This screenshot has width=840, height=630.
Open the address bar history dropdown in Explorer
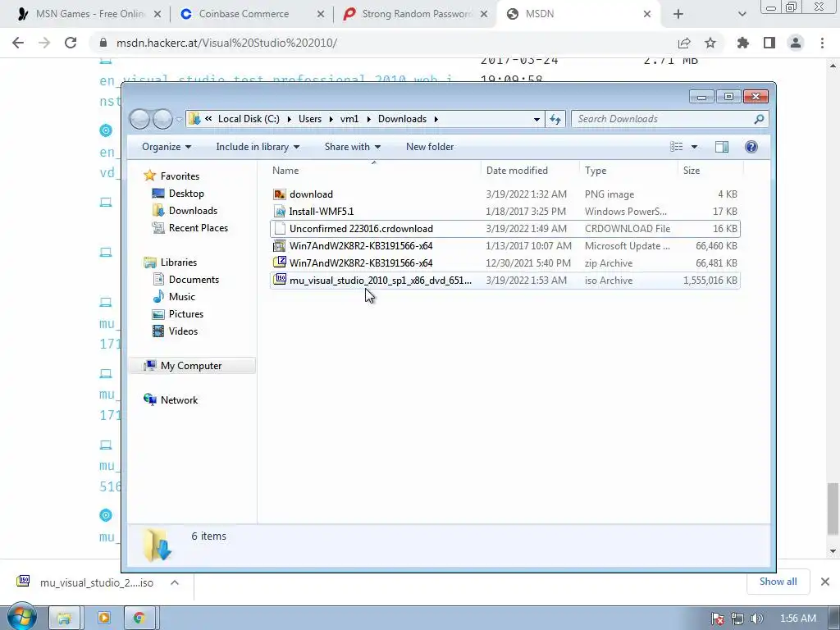click(x=536, y=119)
